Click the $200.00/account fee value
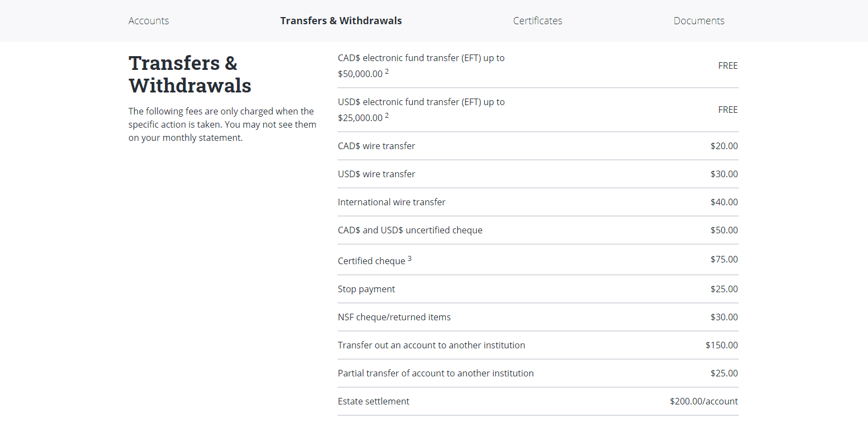The width and height of the screenshot is (868, 421). point(704,401)
